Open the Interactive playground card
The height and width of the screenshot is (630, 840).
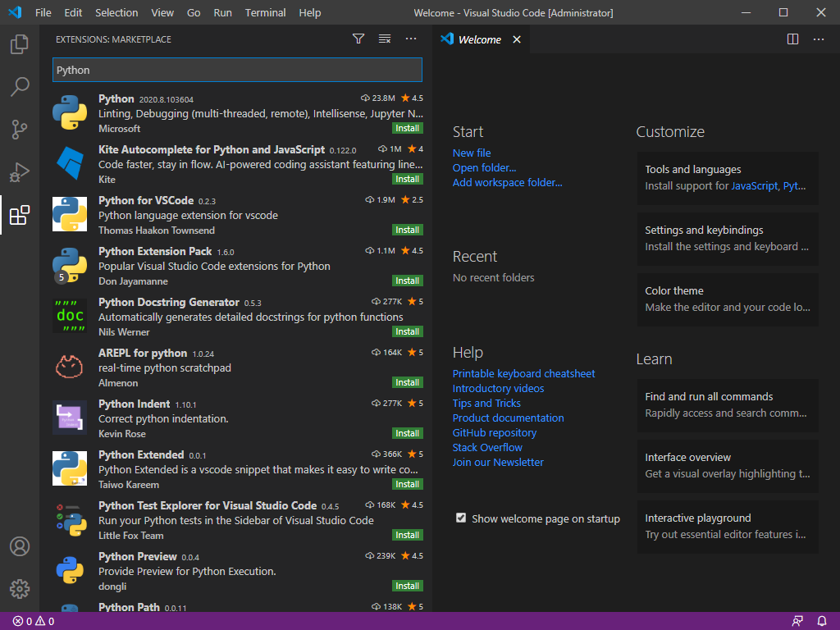click(x=728, y=526)
